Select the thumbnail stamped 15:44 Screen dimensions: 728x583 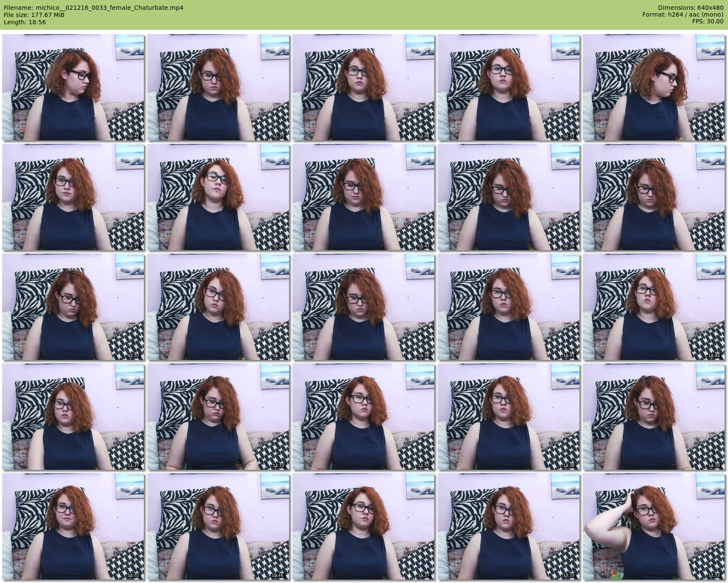click(x=218, y=526)
